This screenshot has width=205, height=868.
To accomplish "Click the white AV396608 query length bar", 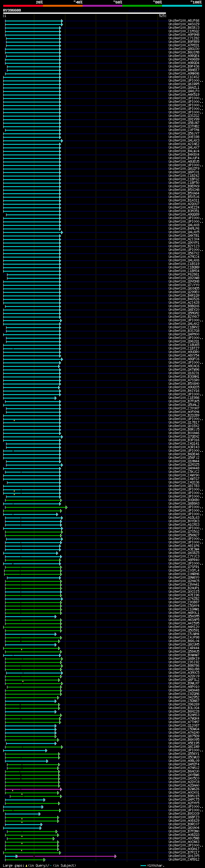I will (85, 13).
